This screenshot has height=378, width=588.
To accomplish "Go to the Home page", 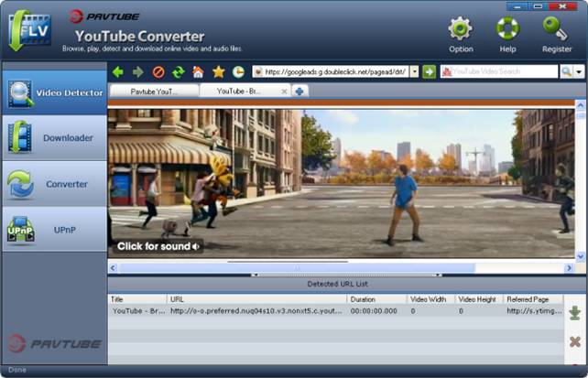I will pos(198,72).
